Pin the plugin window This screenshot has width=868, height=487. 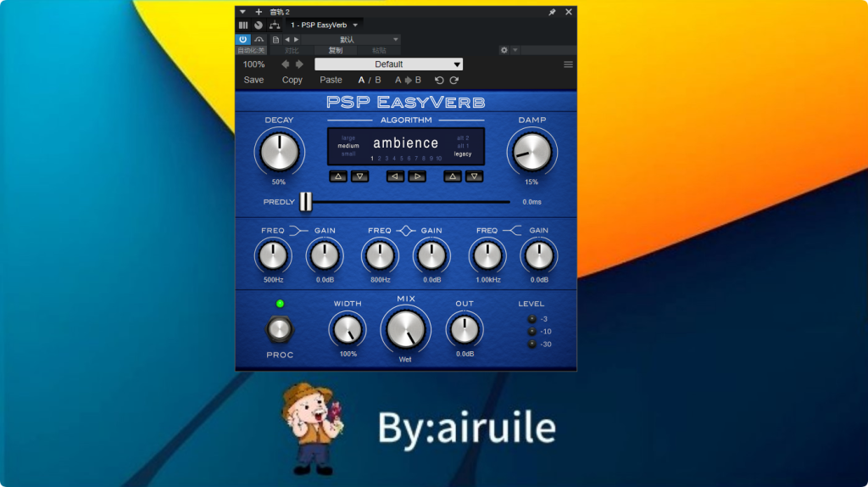tap(552, 12)
